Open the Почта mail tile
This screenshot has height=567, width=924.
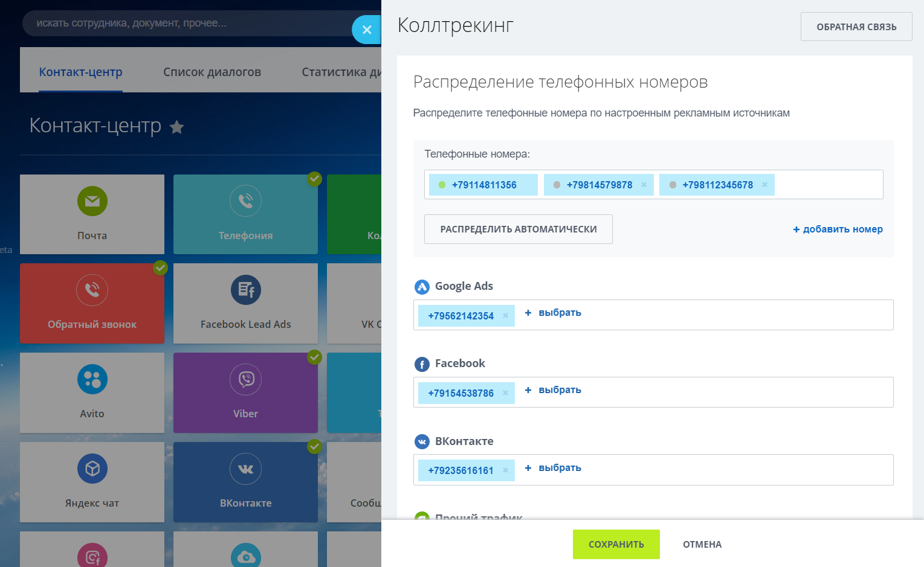[92, 214]
